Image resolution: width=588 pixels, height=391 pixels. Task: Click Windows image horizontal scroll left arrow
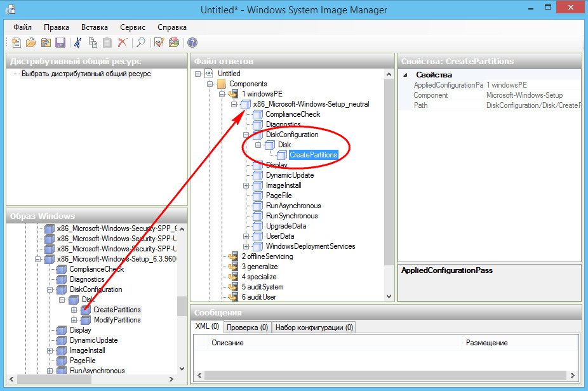[x=11, y=379]
